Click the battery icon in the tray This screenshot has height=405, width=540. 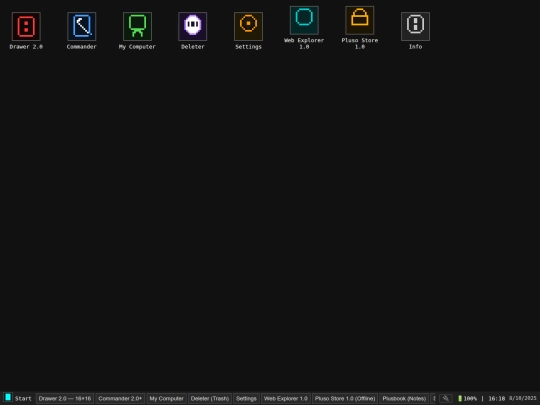(x=460, y=398)
